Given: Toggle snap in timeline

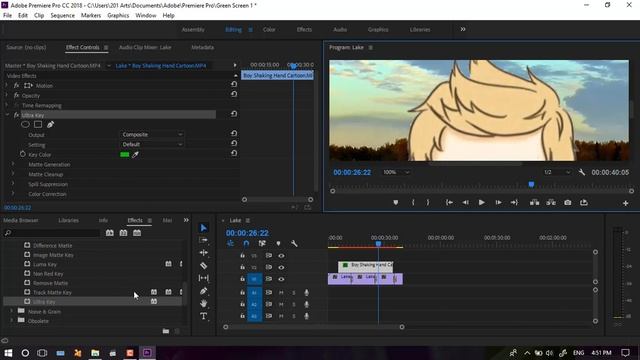Looking at the screenshot, I should coord(246,243).
